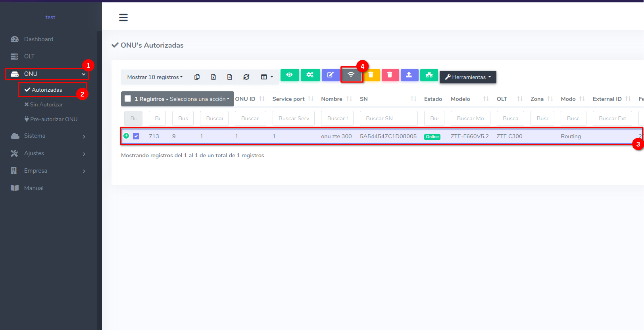Uncheck the selected row 713 checkbox

[x=136, y=136]
